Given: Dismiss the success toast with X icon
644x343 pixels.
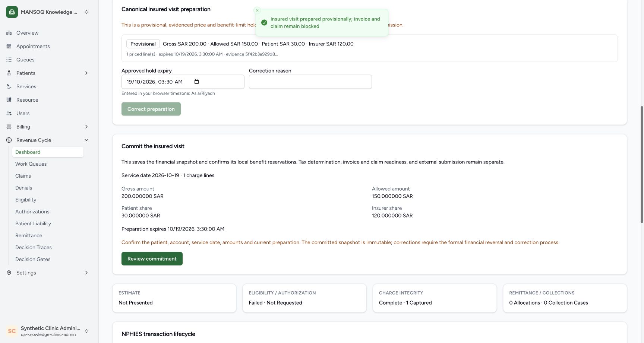Looking at the screenshot, I should click(257, 10).
